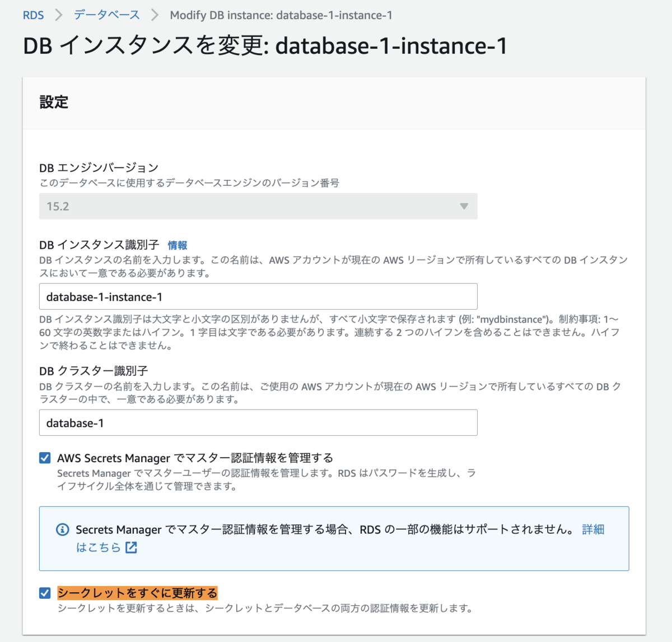Click the info circle icon in the notice box

coord(63,529)
